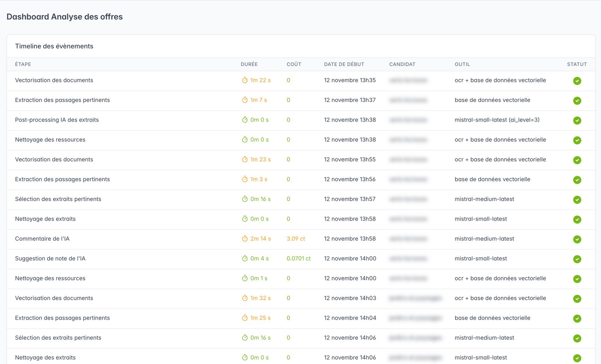Click green status check for Commentaire de l'IA
601x364 pixels.
577,239
